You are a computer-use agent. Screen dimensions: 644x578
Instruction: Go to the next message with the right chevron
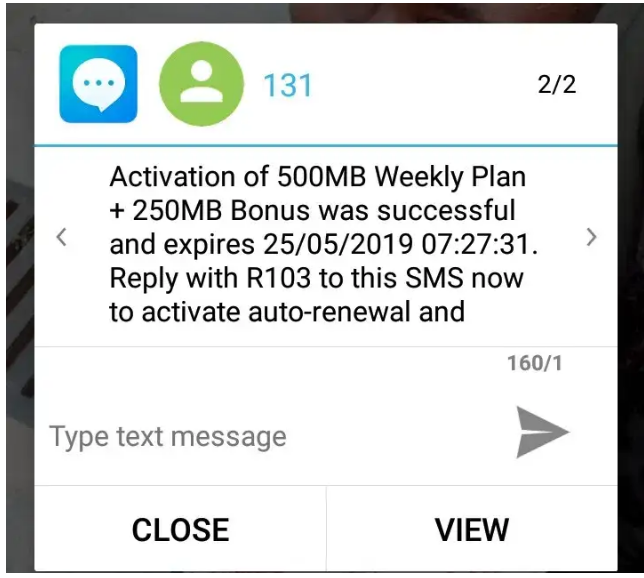click(x=591, y=237)
